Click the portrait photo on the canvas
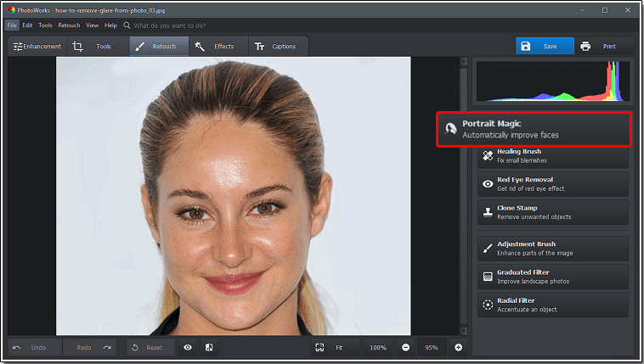644x364 pixels. point(234,196)
